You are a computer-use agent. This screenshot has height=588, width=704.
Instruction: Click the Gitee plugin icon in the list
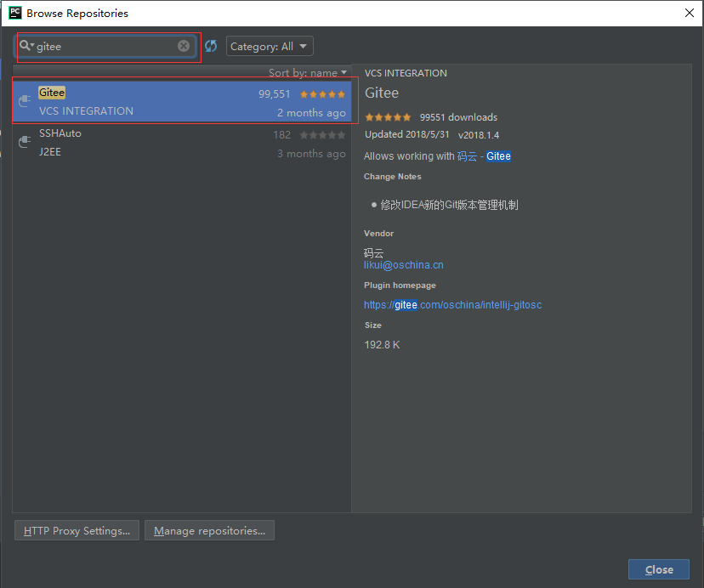click(25, 101)
